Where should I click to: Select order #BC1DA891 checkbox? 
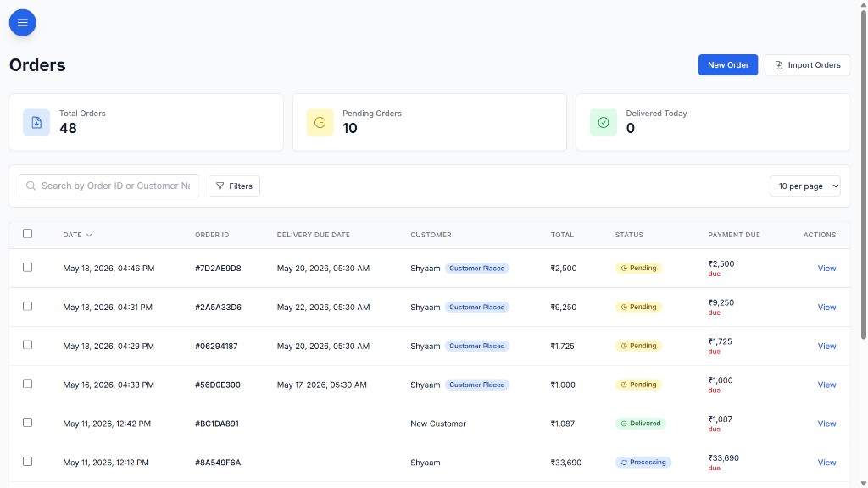point(28,422)
